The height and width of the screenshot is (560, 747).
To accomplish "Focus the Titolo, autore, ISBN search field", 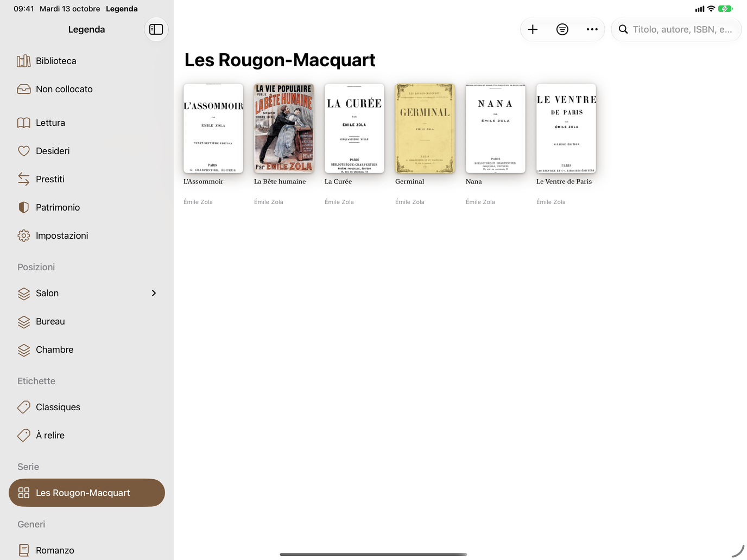I will pos(676,29).
